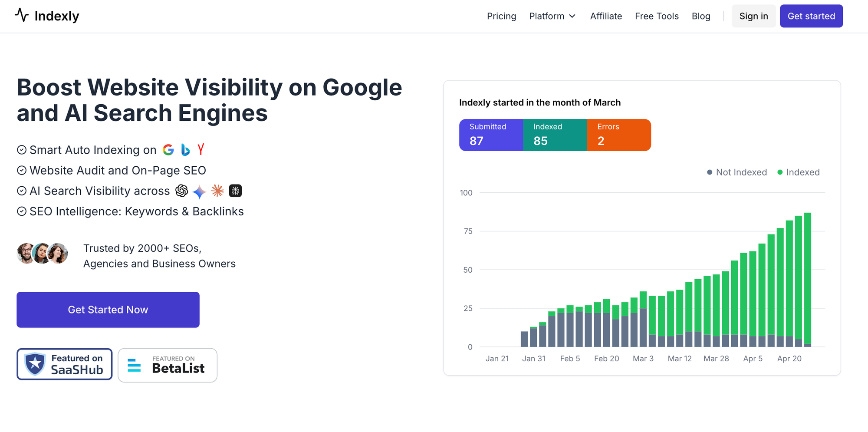Open the Featured on BetaList badge
The width and height of the screenshot is (868, 432).
168,365
